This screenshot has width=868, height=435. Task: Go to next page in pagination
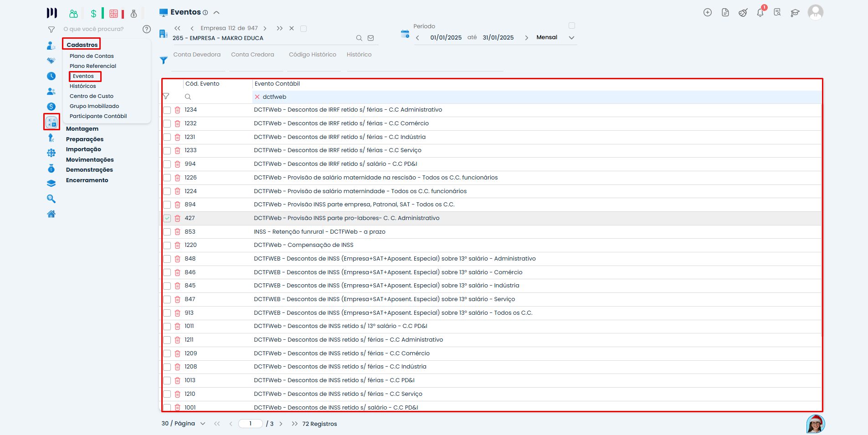[x=281, y=424]
